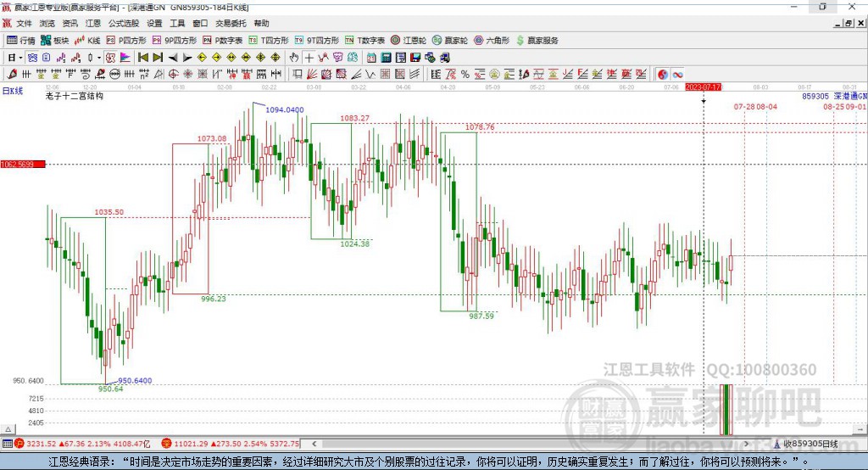Open the 资讯 menu
This screenshot has width=868, height=470.
coord(70,23)
